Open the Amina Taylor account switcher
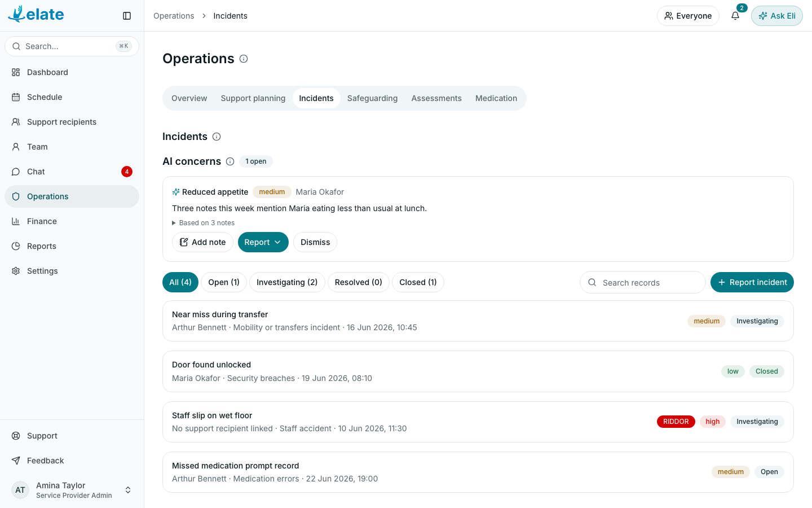This screenshot has width=812, height=508. pyautogui.click(x=72, y=490)
